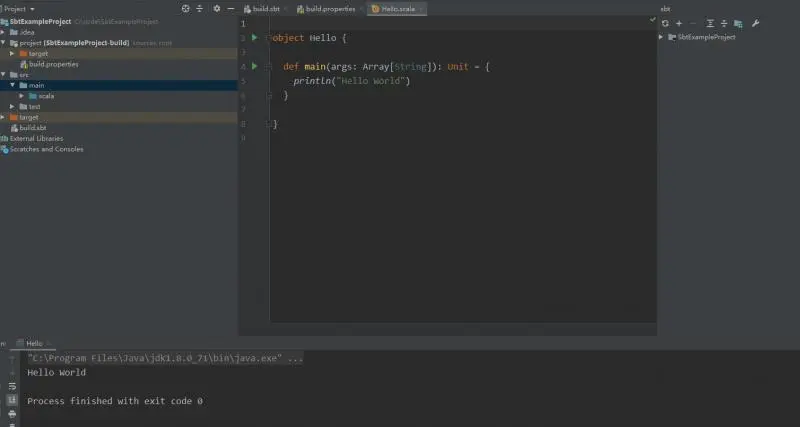Open sbt settings with the wrench icon
800x427 pixels.
pos(756,23)
